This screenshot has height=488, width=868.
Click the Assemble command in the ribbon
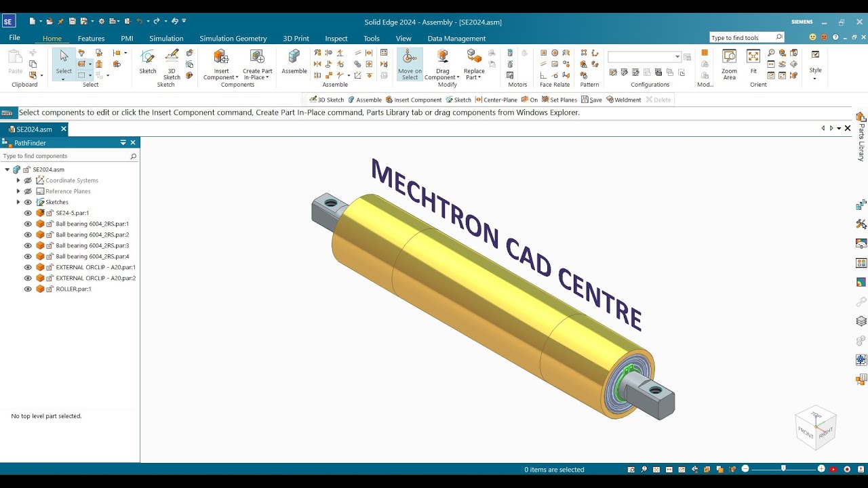(294, 61)
